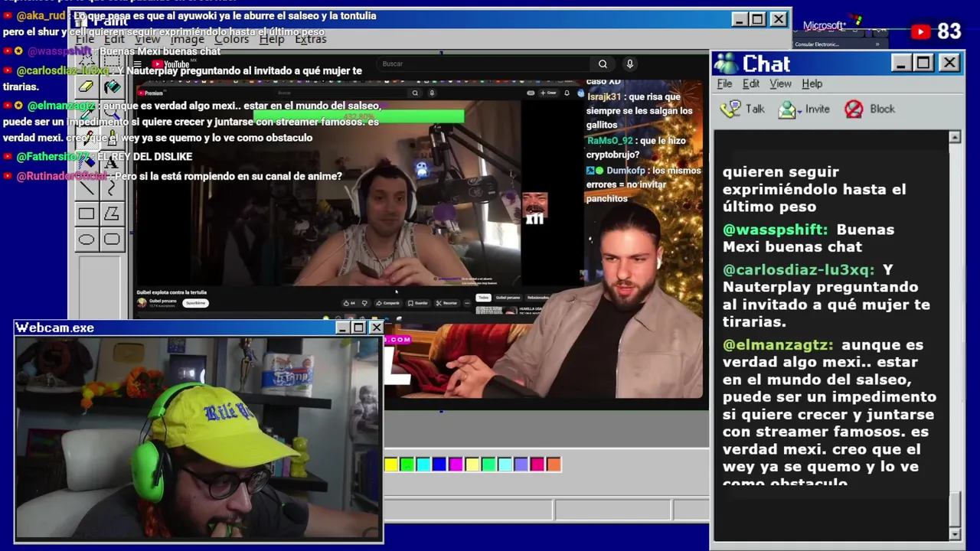Image resolution: width=980 pixels, height=551 pixels.
Task: Click the video title Guibel explota contra
Action: 171,292
